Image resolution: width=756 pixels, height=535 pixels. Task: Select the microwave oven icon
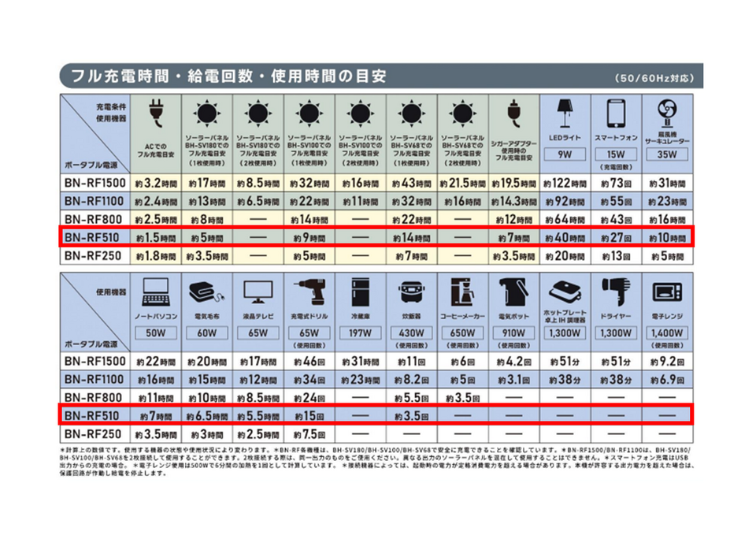(667, 293)
